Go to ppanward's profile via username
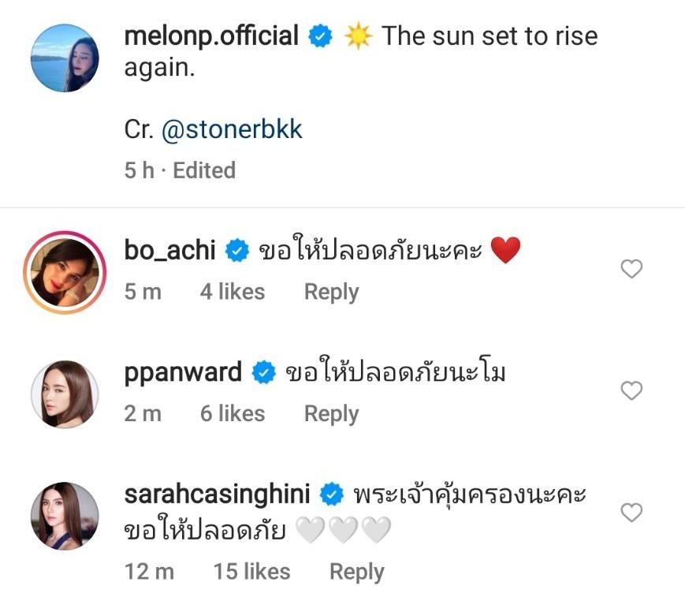Image resolution: width=685 pixels, height=616 pixels. point(183,371)
